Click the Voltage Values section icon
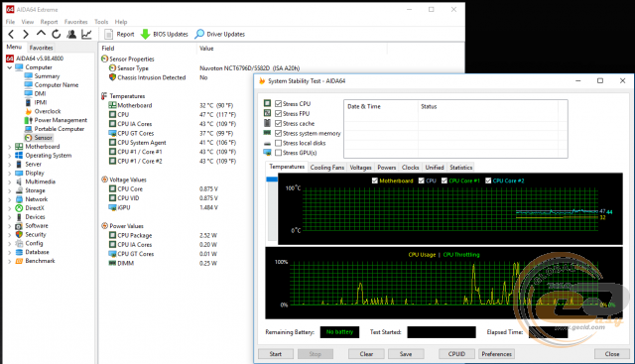The image size is (635, 364). 104,180
